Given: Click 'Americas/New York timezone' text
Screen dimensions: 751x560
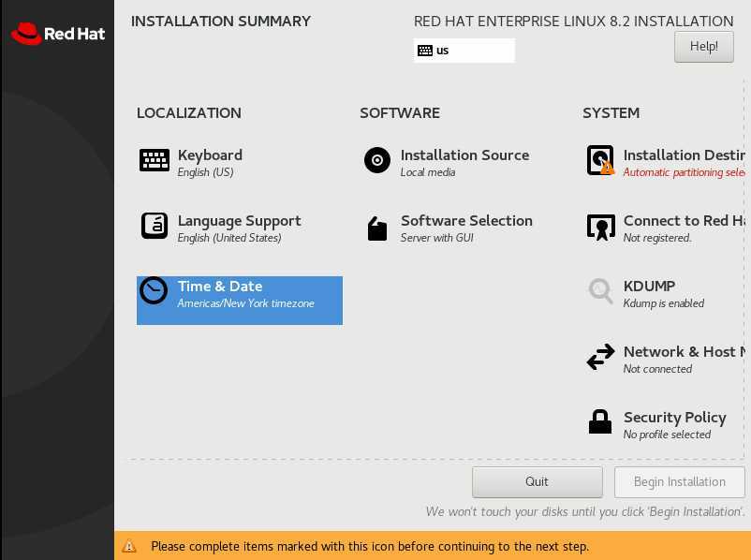Looking at the screenshot, I should coord(245,303).
